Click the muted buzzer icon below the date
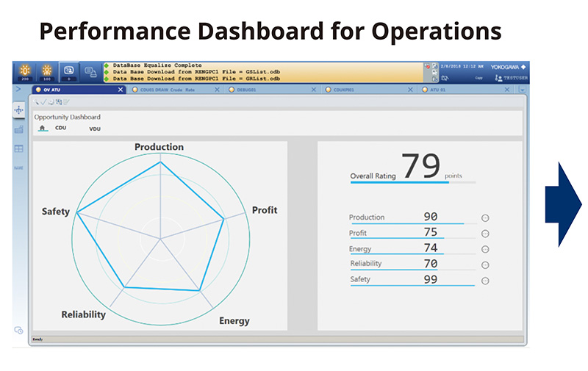The width and height of the screenshot is (588, 371). pyautogui.click(x=445, y=78)
